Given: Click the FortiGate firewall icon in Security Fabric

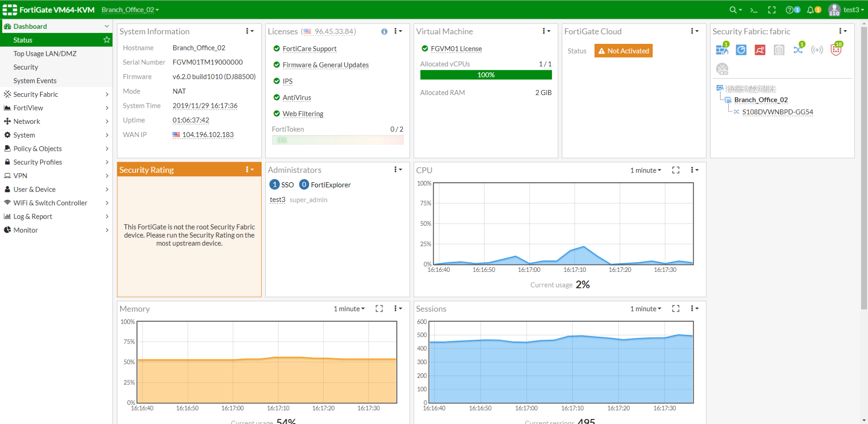Looking at the screenshot, I should click(722, 50).
